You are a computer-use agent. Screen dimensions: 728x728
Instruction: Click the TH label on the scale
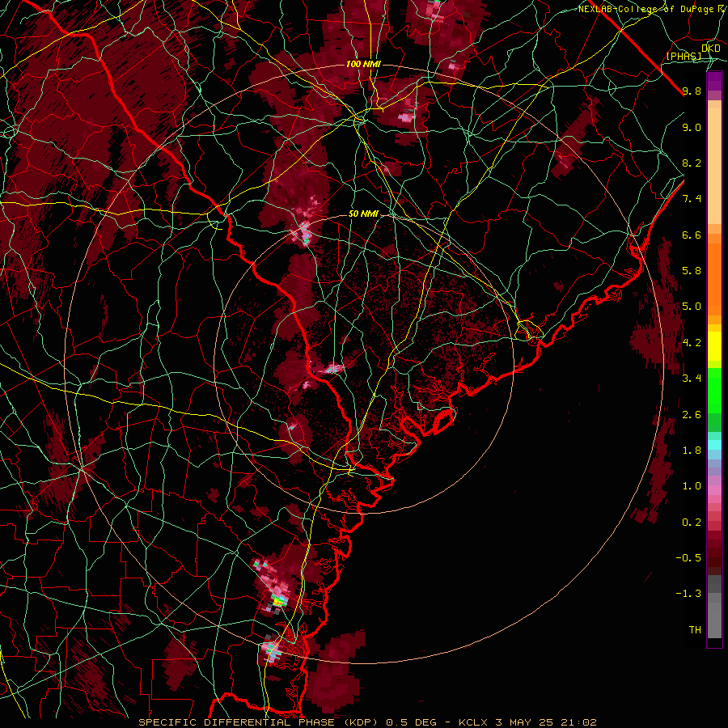tap(695, 630)
